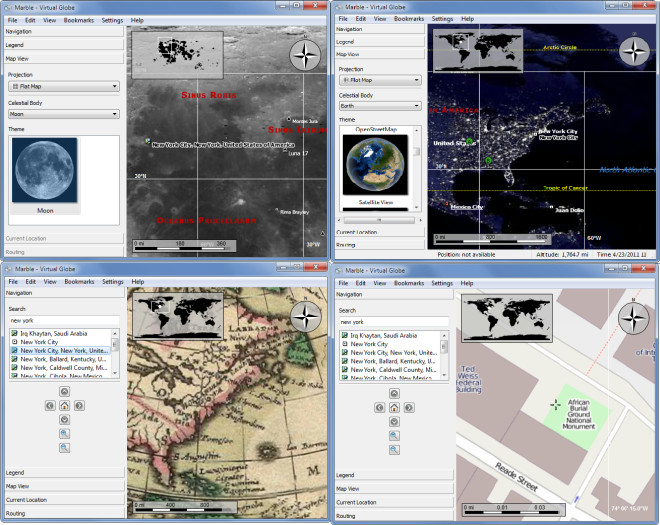Click 'Mexico City' label on night Earth map
Viewport: 660px width, 525px height.
coord(467,207)
